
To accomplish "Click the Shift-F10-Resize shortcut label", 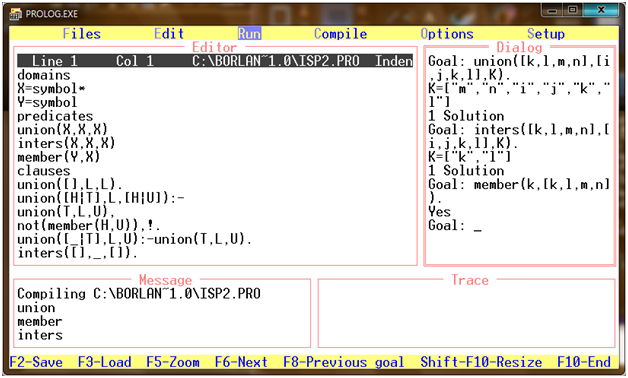I will [x=481, y=362].
